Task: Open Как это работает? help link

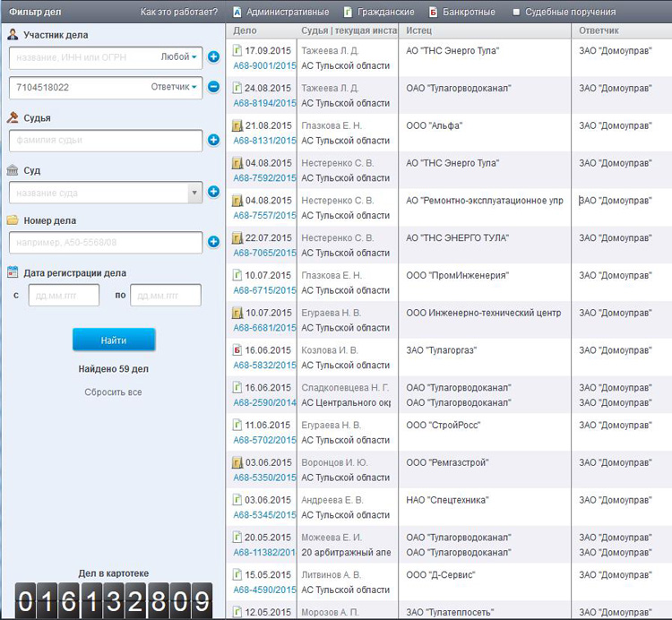Action: point(179,13)
